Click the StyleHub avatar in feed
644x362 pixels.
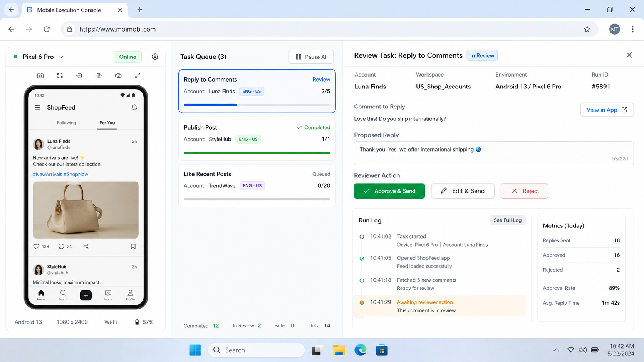(x=38, y=270)
